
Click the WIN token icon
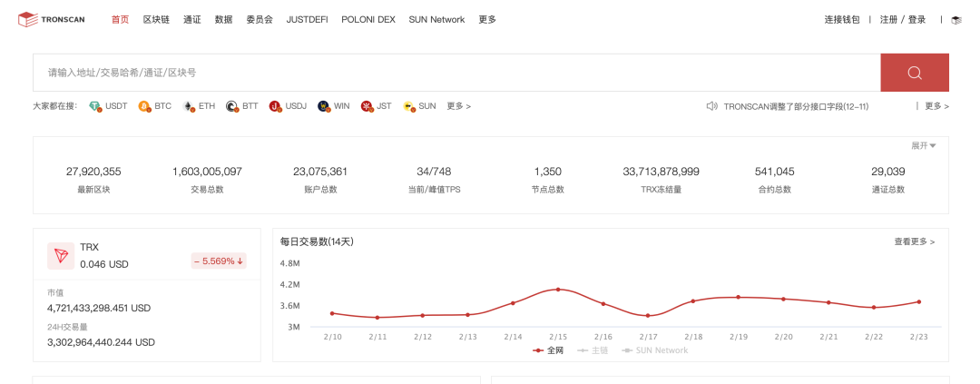tap(323, 106)
